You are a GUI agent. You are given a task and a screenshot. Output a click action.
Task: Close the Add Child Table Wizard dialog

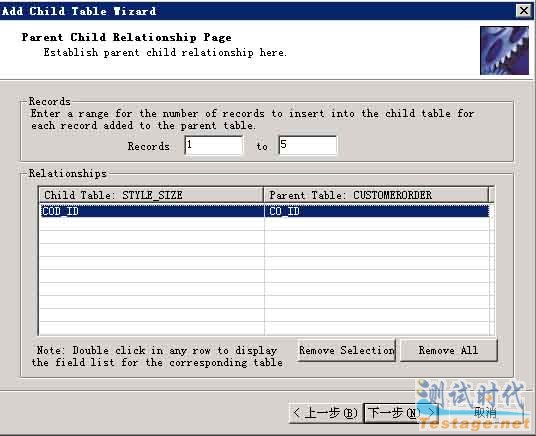click(x=523, y=11)
